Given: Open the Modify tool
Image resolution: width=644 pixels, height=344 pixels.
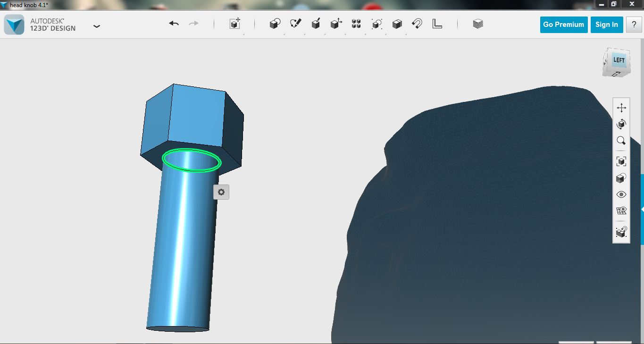Looking at the screenshot, I should [x=336, y=24].
